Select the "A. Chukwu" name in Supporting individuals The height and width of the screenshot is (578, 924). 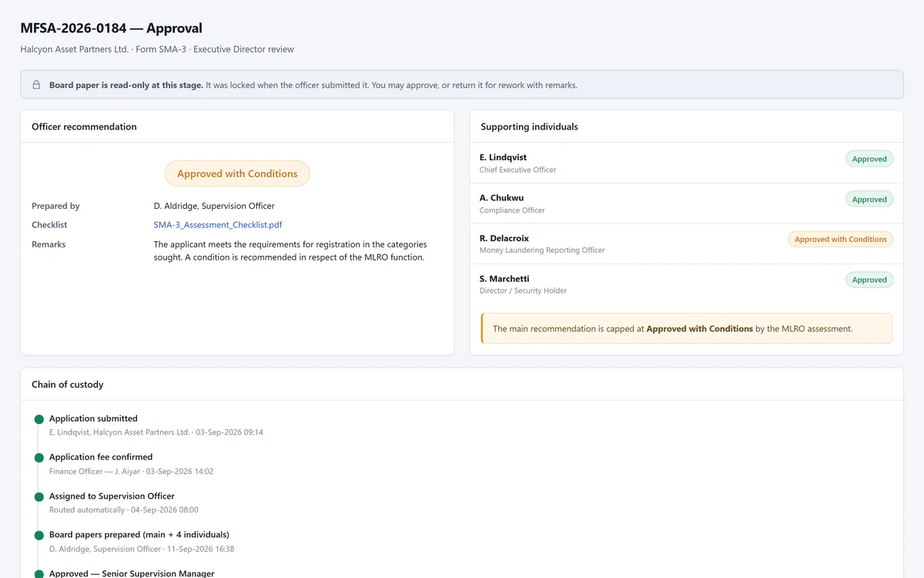pyautogui.click(x=501, y=198)
